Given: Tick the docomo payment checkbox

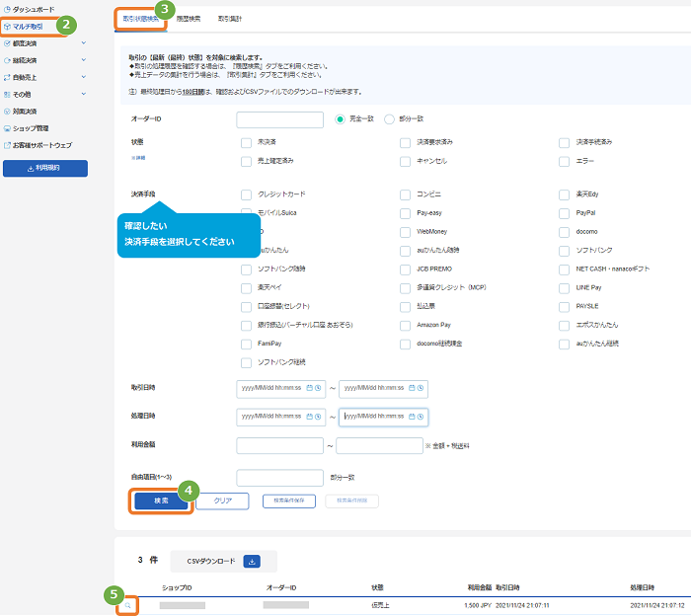Looking at the screenshot, I should 564,232.
